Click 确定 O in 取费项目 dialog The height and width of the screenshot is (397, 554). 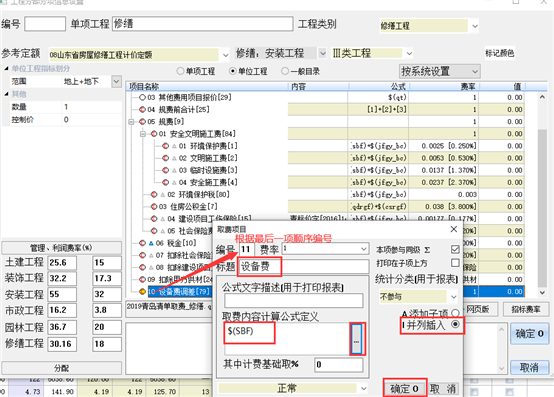pos(405,389)
